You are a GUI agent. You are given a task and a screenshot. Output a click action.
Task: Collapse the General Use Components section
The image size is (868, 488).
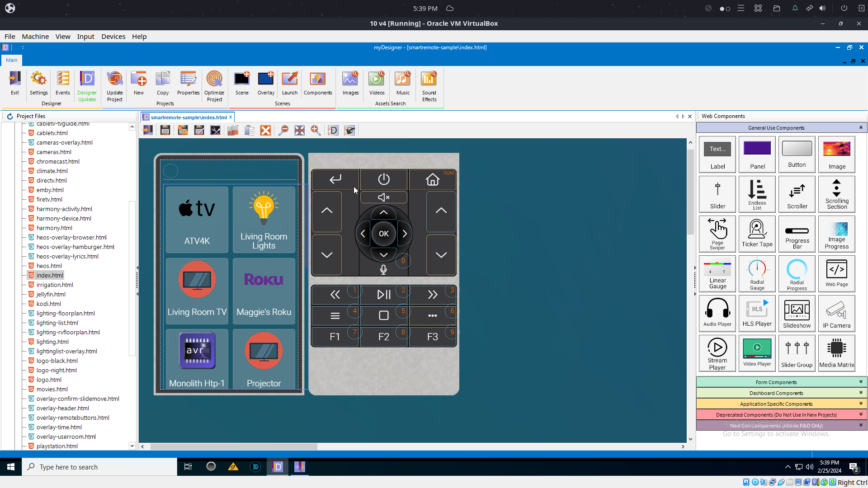(x=861, y=127)
